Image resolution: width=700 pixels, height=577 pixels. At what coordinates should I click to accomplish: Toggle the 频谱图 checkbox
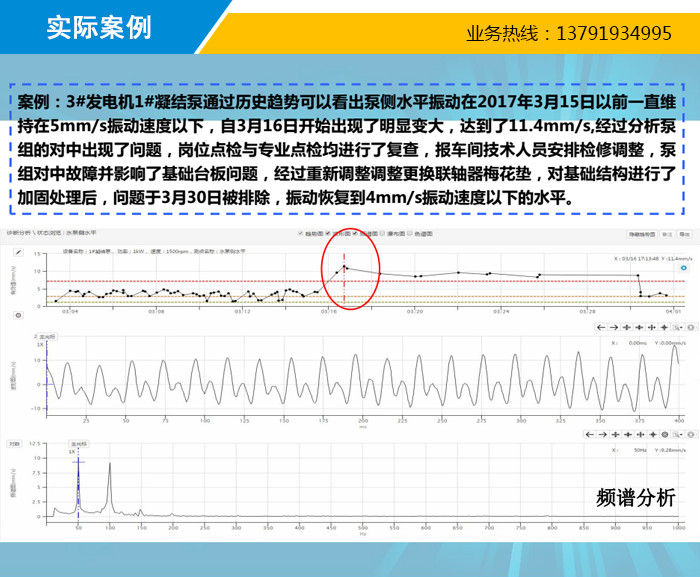tap(356, 234)
